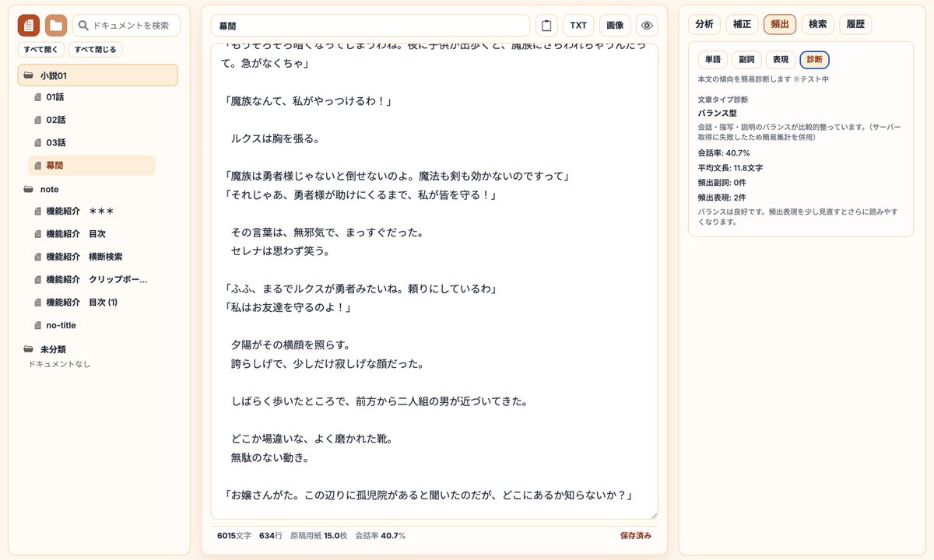Viewport: 934px width, 560px height.
Task: Click the 634行 line count
Action: tap(271, 535)
